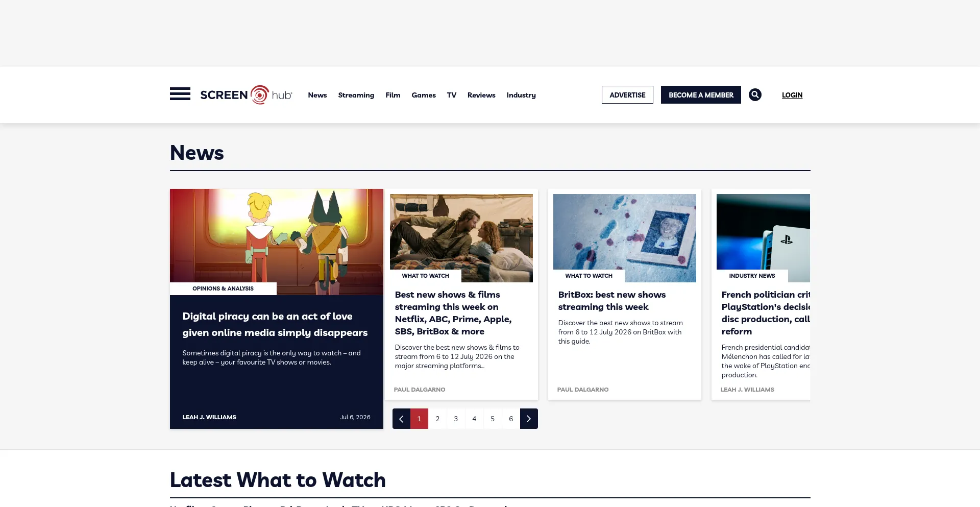Click the Advertise button
Viewport: 980px width, 507px height.
[x=627, y=95]
